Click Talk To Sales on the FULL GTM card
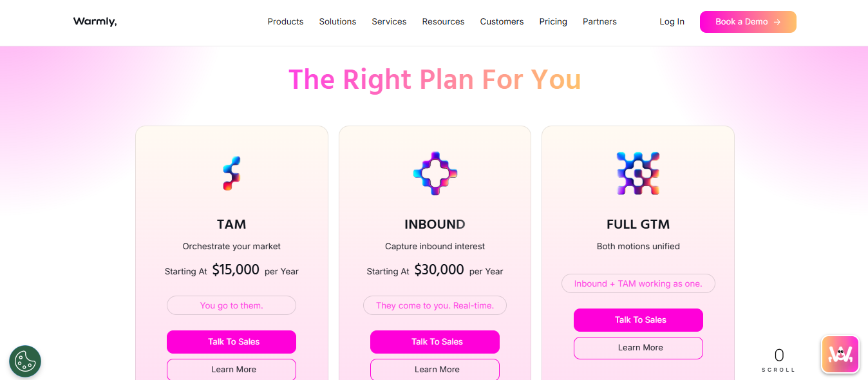 tap(638, 320)
